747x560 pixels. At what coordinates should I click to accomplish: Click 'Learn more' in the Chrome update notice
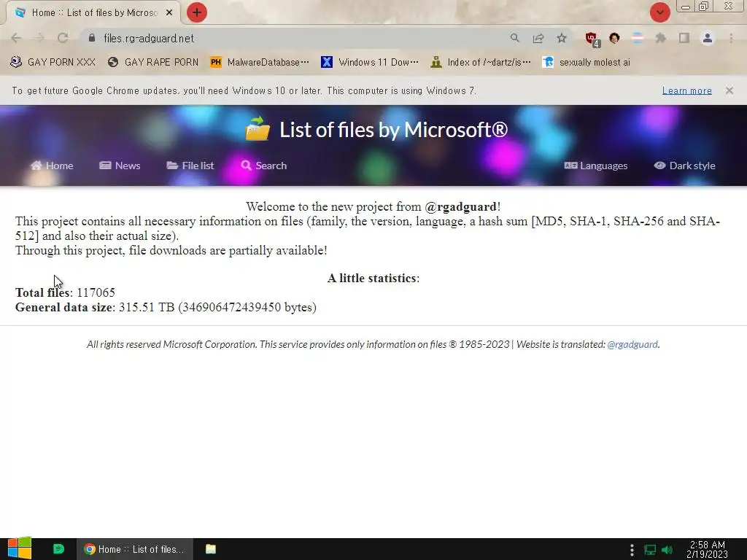coord(687,90)
